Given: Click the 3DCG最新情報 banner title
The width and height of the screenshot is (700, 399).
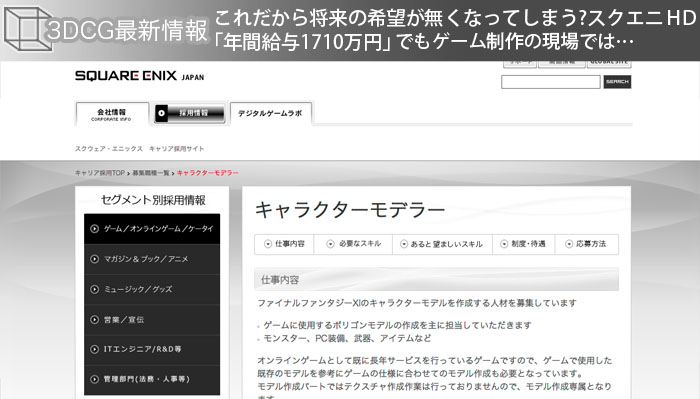Looking at the screenshot, I should pos(127,30).
